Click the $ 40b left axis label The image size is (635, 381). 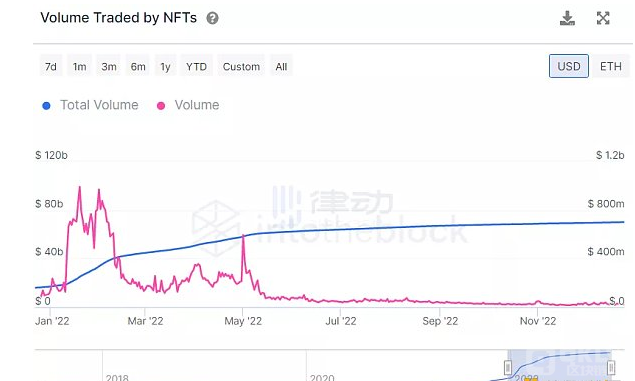click(x=49, y=252)
